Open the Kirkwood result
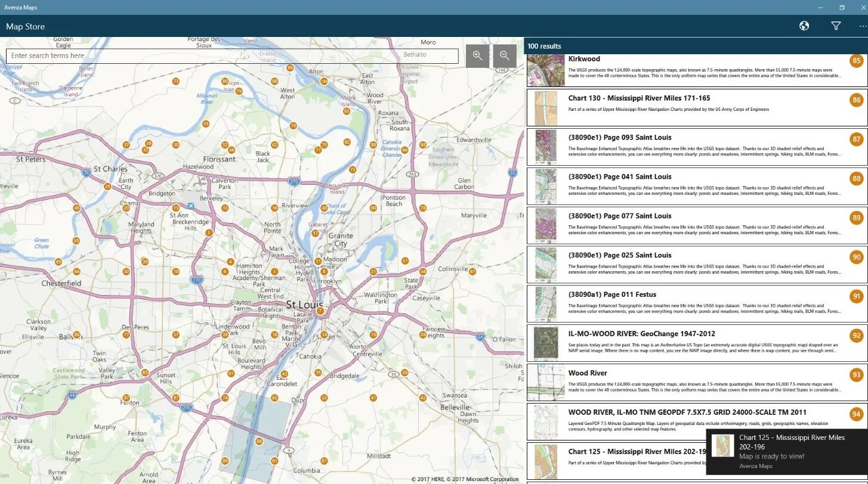 (696, 70)
